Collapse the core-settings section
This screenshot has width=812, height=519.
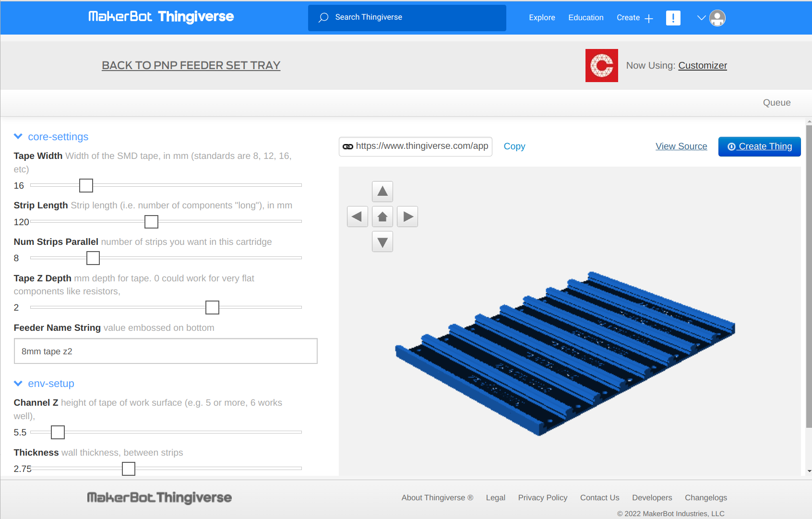[19, 137]
